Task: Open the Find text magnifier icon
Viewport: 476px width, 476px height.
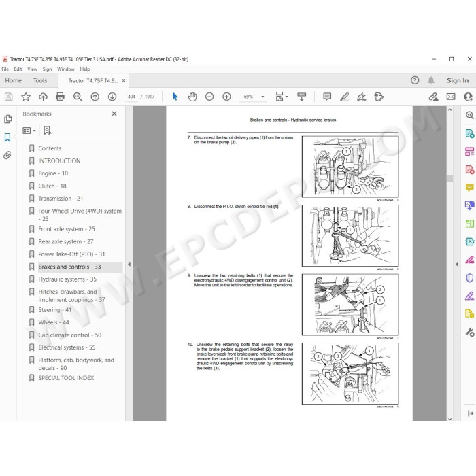Action: 78,97
